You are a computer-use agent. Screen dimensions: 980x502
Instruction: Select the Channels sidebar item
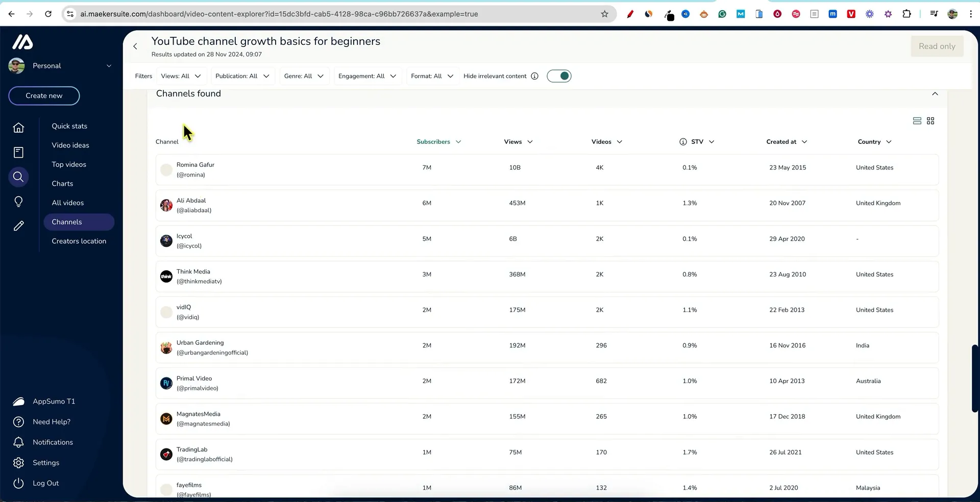click(x=79, y=222)
